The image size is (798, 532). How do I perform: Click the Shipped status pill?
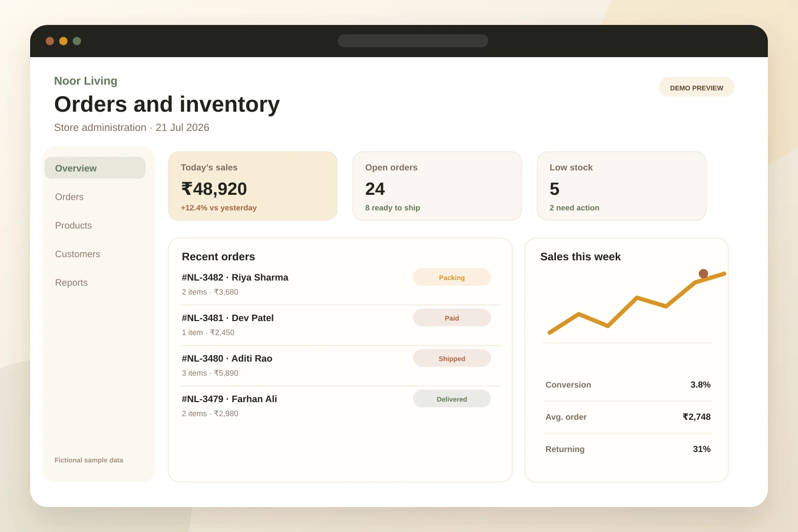(x=452, y=358)
